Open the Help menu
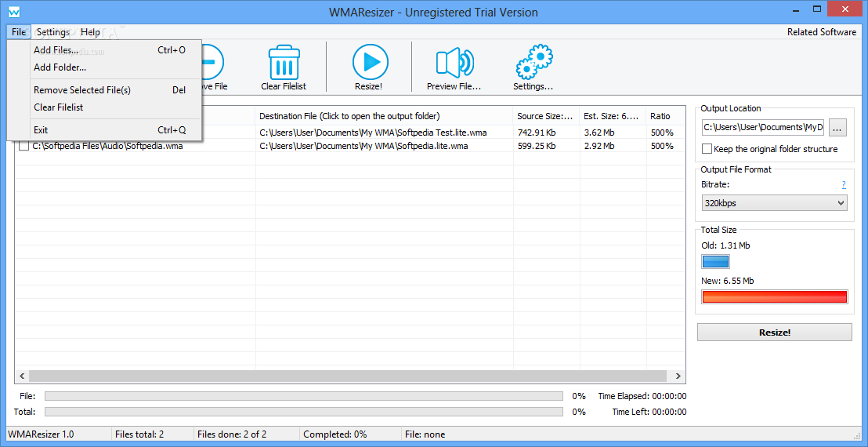This screenshot has width=868, height=447. [x=90, y=32]
